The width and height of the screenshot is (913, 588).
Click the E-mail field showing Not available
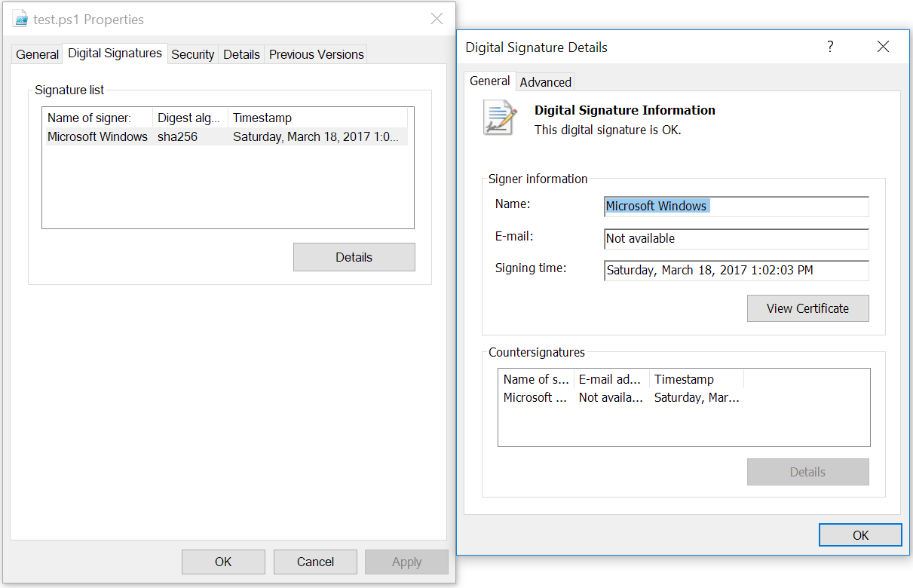(737, 239)
